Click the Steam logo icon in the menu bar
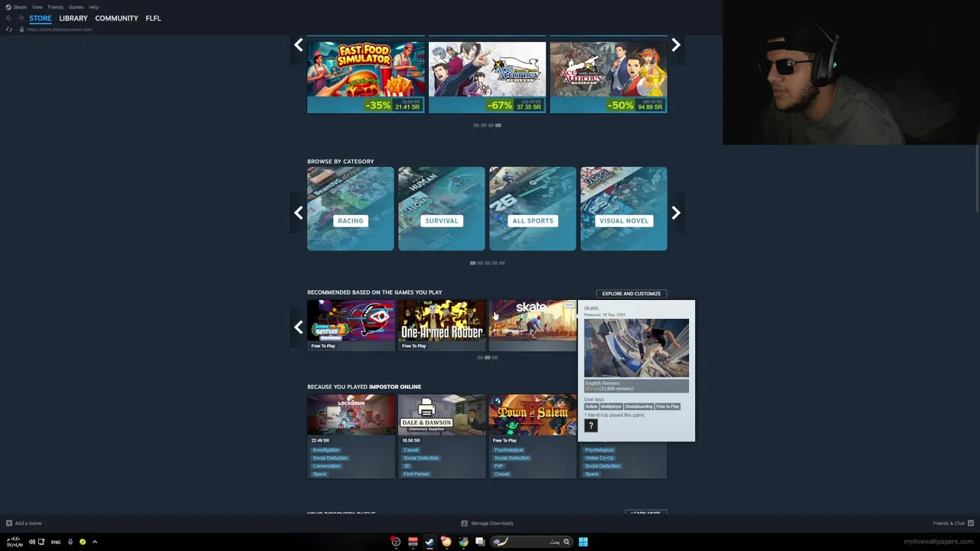This screenshot has height=551, width=980. click(8, 7)
